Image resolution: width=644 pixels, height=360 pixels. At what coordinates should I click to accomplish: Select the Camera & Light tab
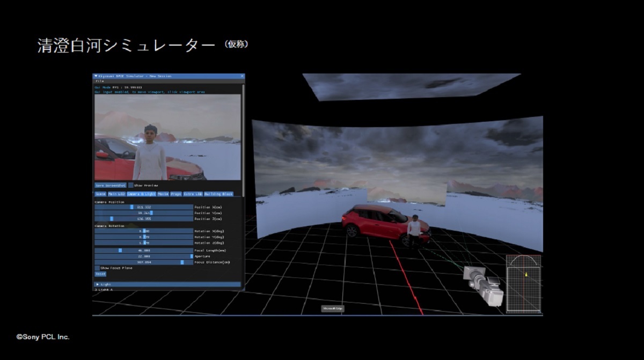coord(141,194)
